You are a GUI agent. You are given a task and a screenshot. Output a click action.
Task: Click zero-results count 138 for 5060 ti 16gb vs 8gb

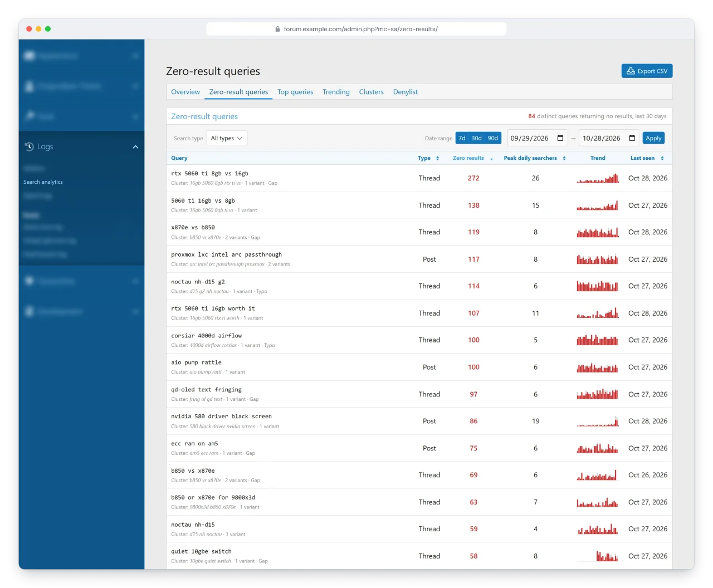(x=473, y=205)
